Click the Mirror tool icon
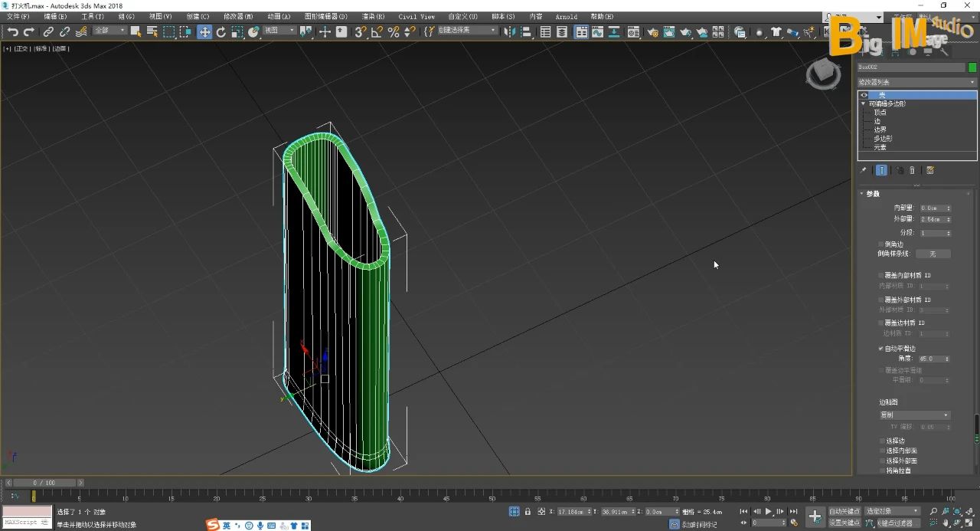This screenshot has width=980, height=531. 511,31
